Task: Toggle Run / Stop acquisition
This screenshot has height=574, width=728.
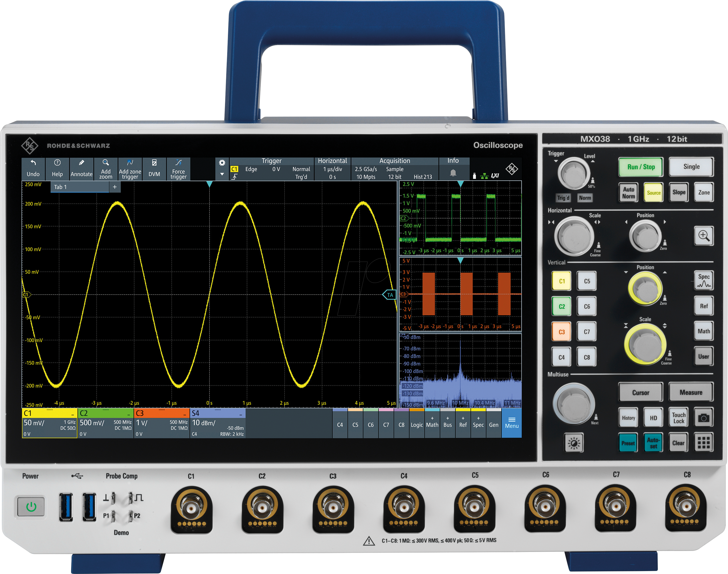Action: (x=641, y=167)
